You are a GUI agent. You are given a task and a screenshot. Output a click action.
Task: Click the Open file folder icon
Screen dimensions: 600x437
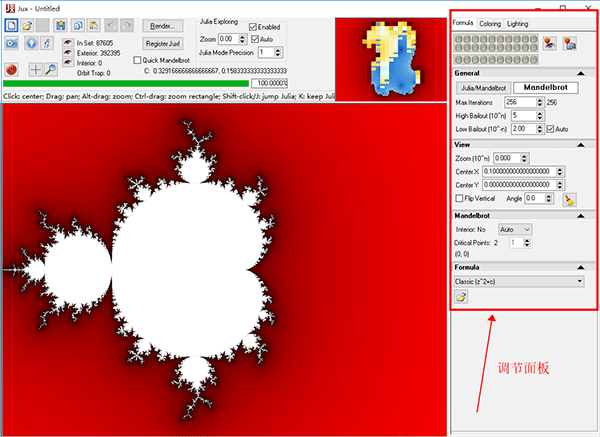pyautogui.click(x=29, y=23)
